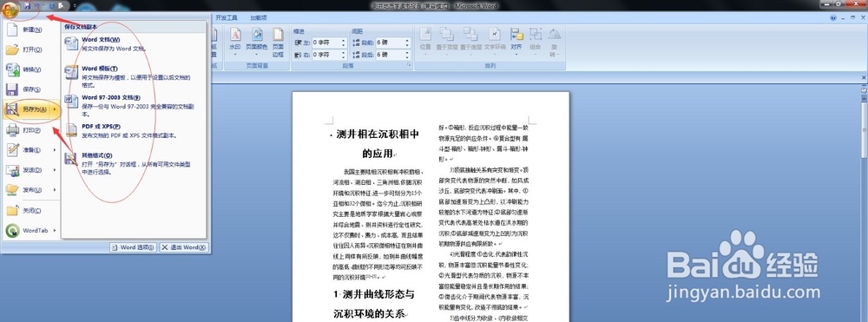
Task: Click heading line 沉积环境的关系 in document
Action: coord(369,313)
